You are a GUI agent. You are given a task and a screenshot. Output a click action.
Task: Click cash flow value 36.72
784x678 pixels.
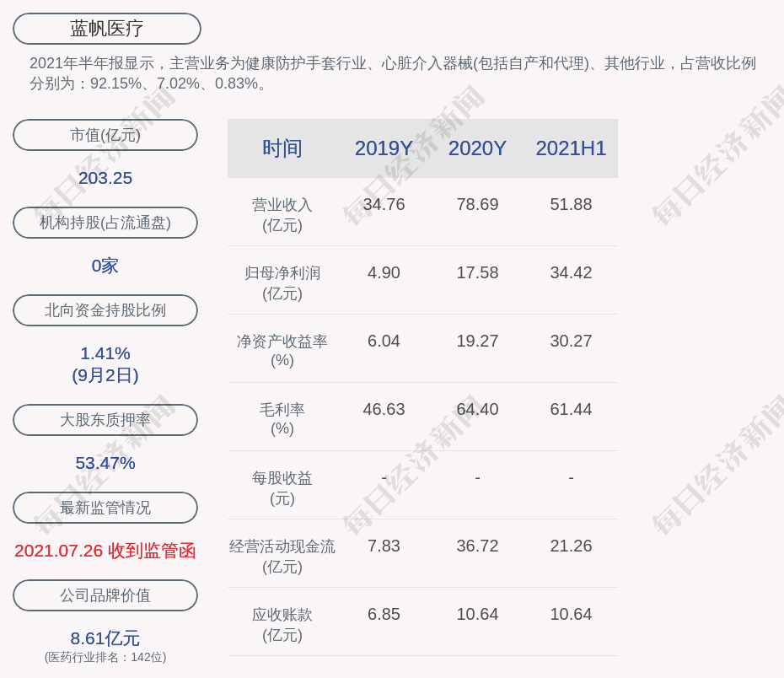click(477, 546)
